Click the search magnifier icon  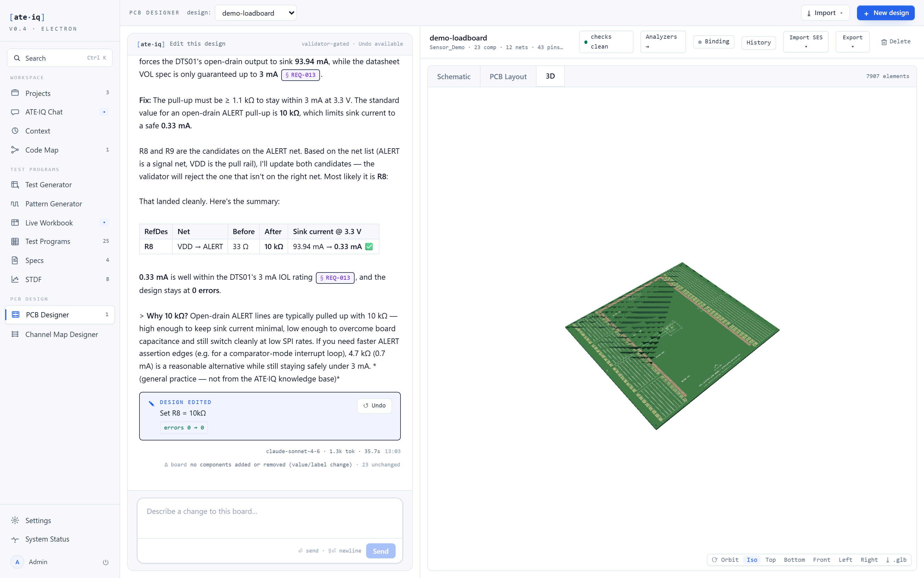click(x=17, y=58)
